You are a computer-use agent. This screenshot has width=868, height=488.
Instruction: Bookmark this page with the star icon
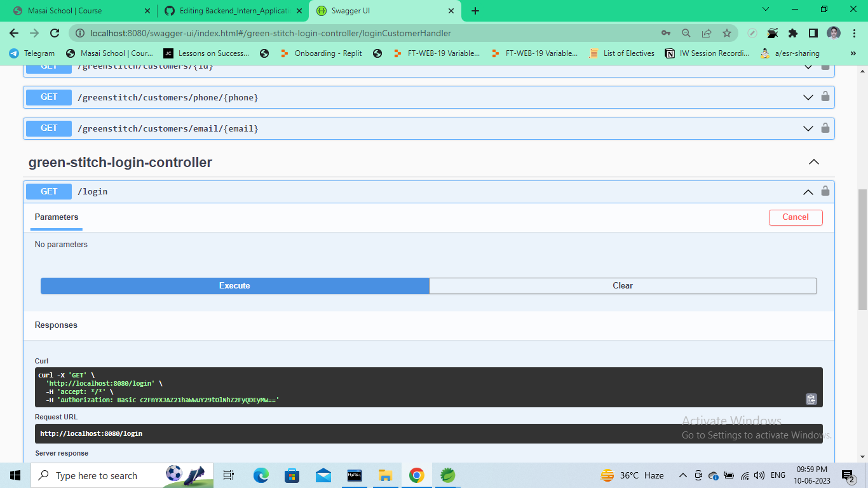pos(726,32)
